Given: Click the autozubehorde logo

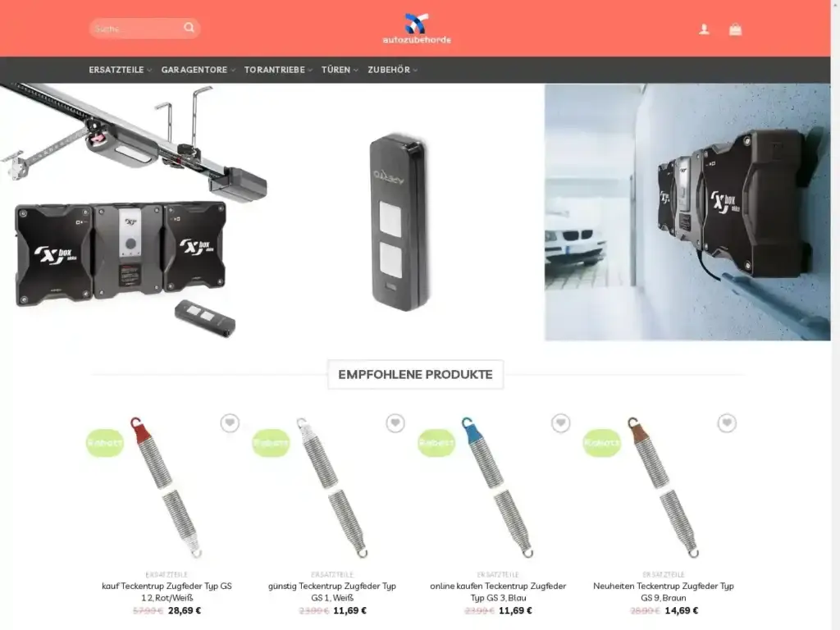Looking at the screenshot, I should coord(417,29).
